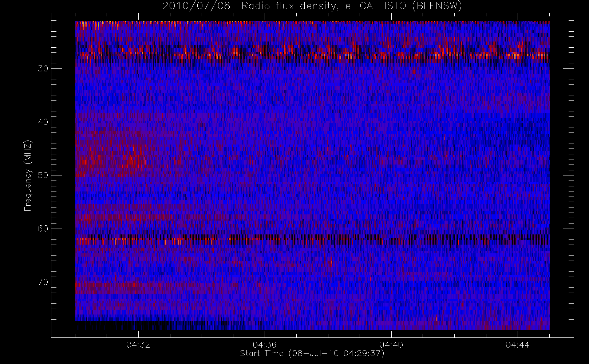Click the 04:32 time tick label

tap(138, 345)
